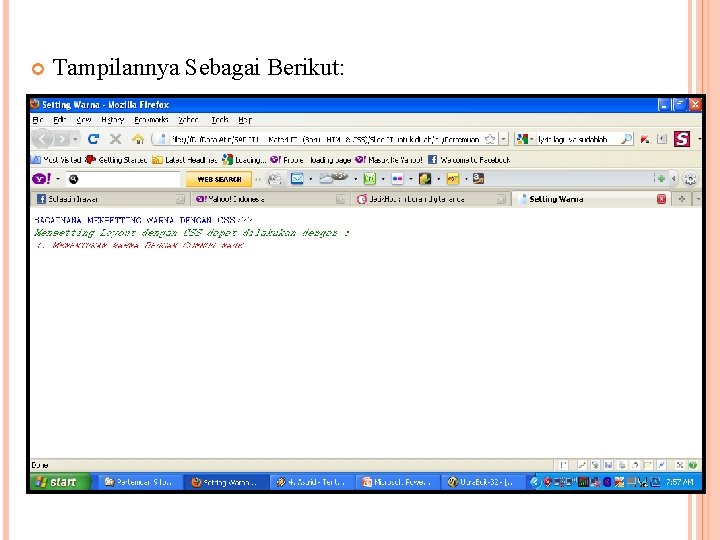Click the yellow notepad icon on Yahoo toolbar
720x540 pixels.
pos(452,179)
